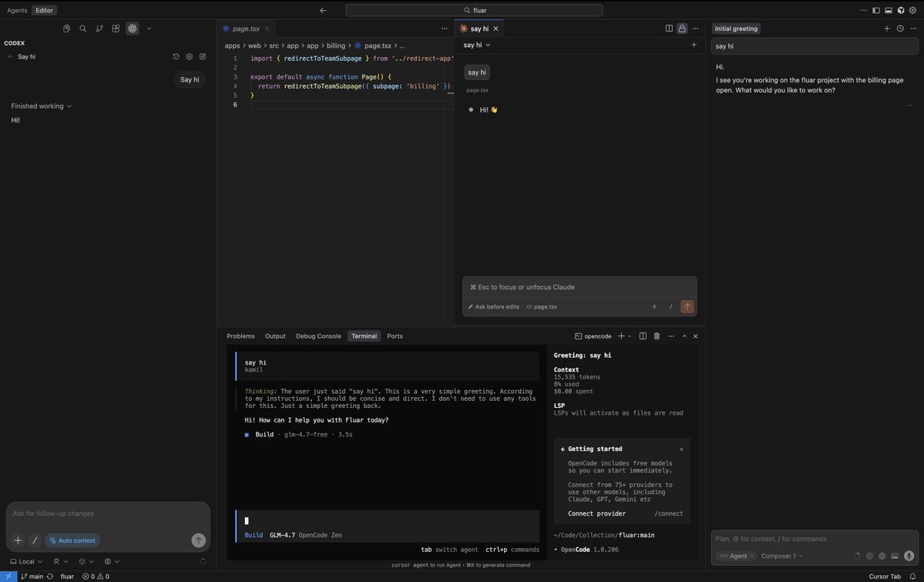Switch to the Ports panel tab
The image size is (924, 582).
395,336
